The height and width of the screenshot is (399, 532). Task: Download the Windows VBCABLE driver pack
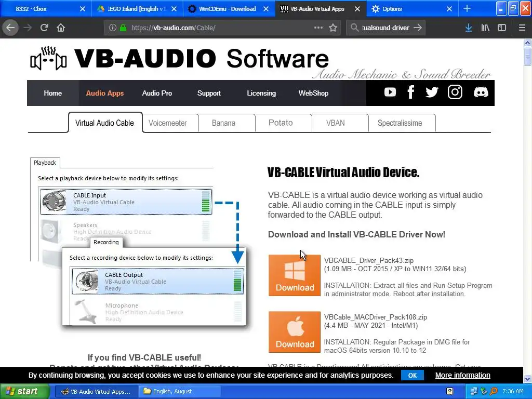[295, 275]
